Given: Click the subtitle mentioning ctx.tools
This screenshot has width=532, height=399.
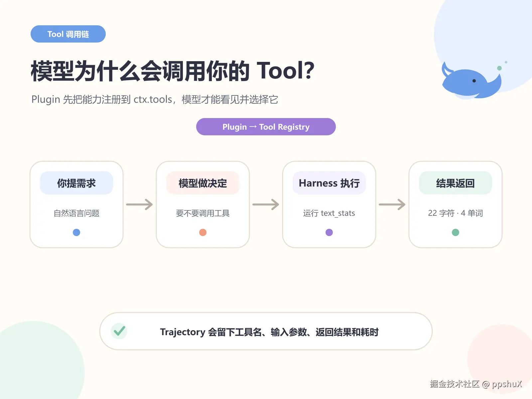Looking at the screenshot, I should (x=155, y=99).
